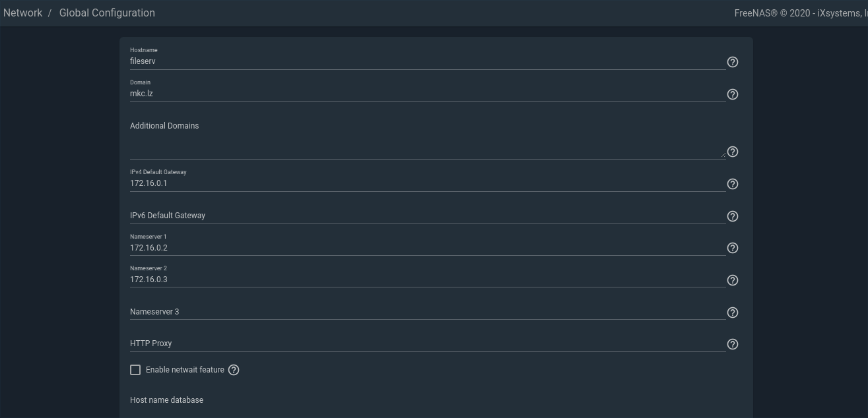Open the Nameserver 1 help icon
The height and width of the screenshot is (418, 868).
732,248
